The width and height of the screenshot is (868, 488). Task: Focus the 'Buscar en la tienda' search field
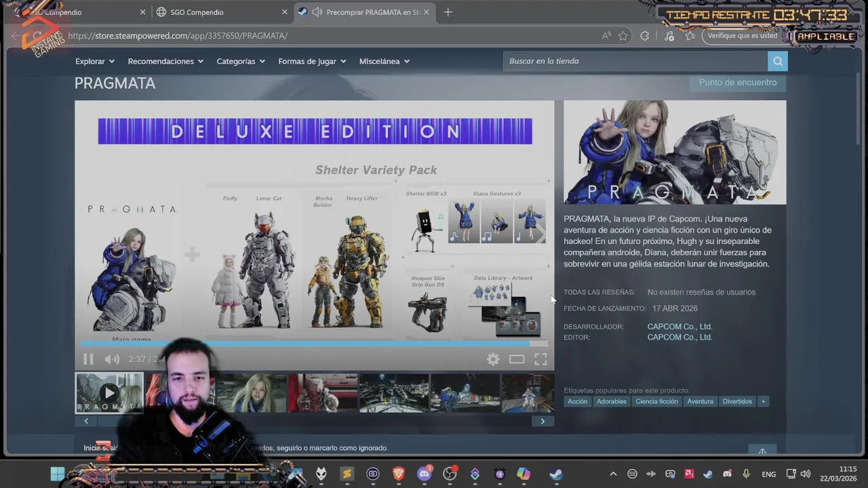pos(635,61)
